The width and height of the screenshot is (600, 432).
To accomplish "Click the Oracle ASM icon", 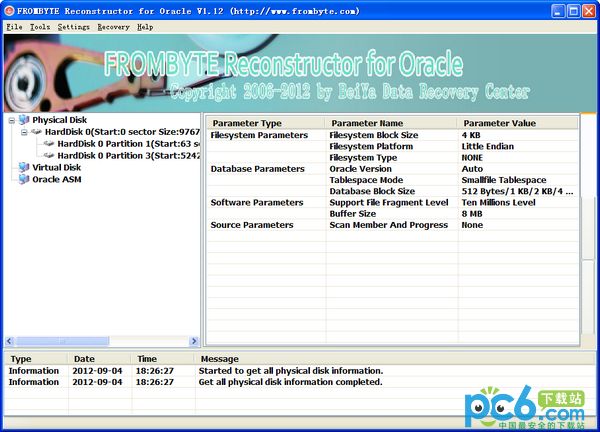I will 24,179.
